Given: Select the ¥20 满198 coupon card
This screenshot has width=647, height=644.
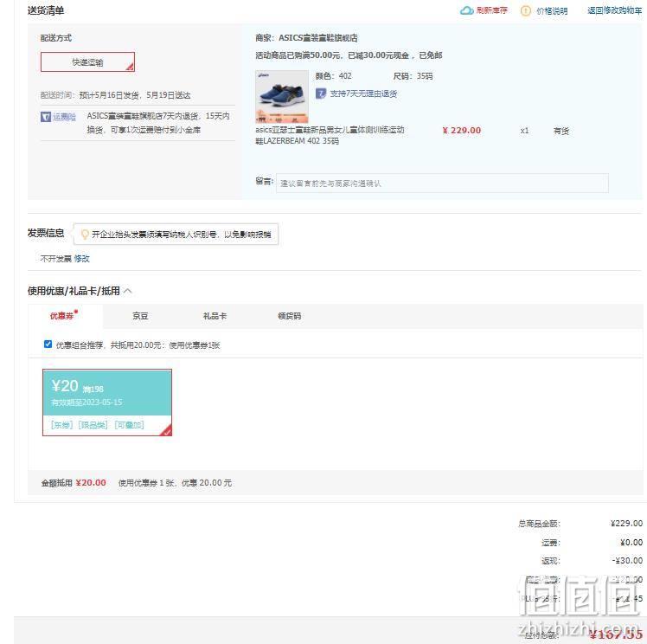Looking at the screenshot, I should (x=107, y=402).
